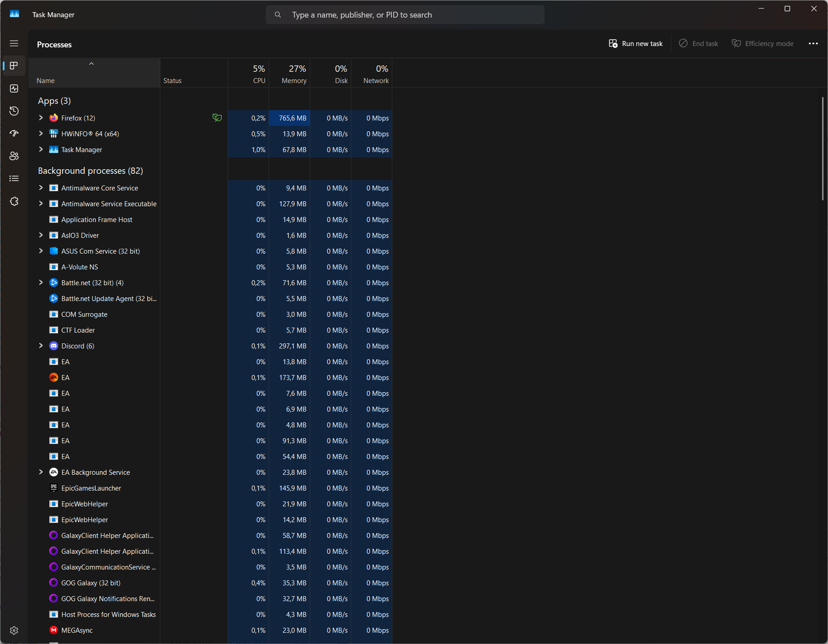Viewport: 828px width, 644px height.
Task: Open the Details sidebar icon
Action: pos(14,179)
